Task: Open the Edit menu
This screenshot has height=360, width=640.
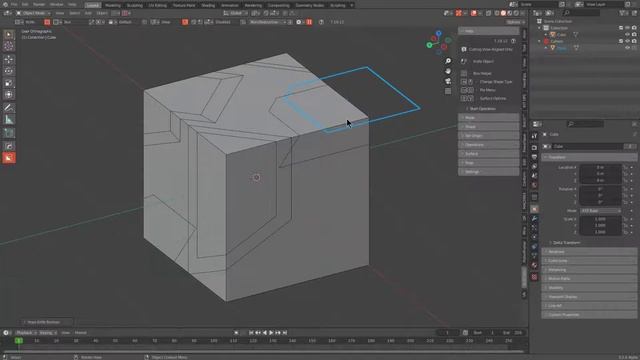Action: 25,4
